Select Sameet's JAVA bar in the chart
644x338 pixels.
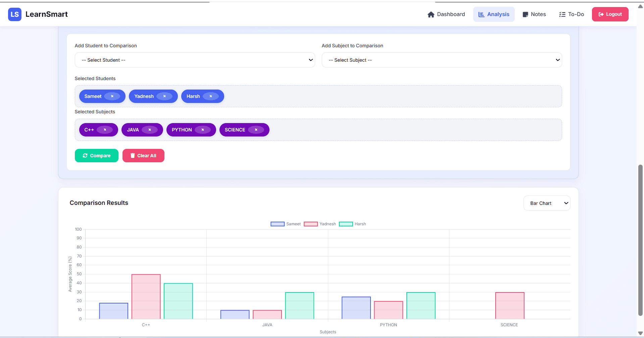235,315
